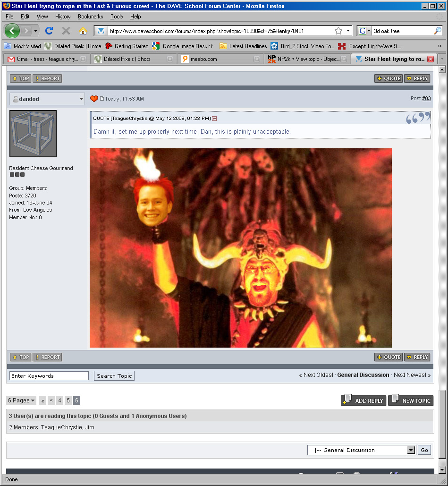
Task: Open the Bookmarks menu
Action: coord(91,17)
